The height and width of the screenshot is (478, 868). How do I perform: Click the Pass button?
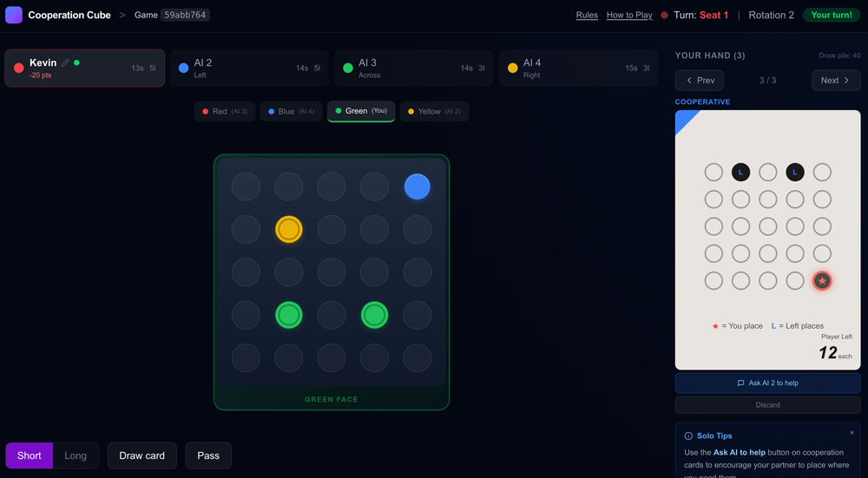click(x=208, y=455)
